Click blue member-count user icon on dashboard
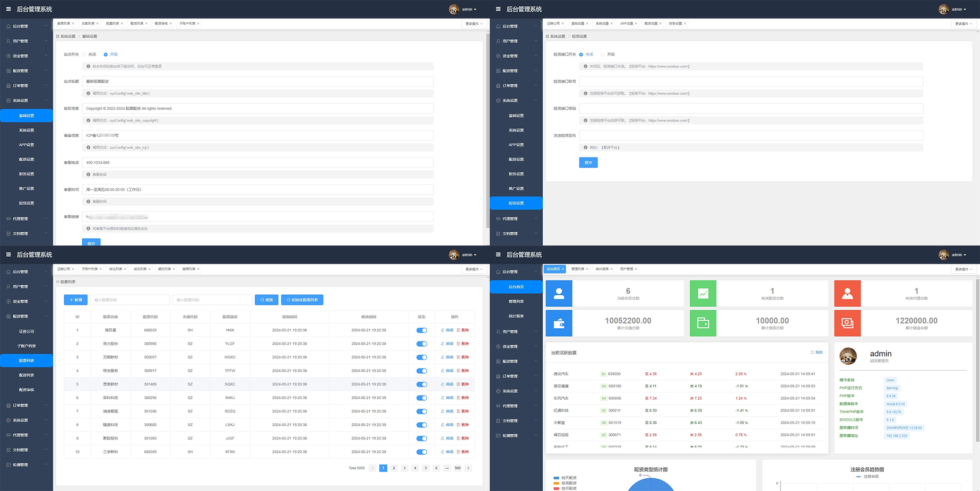The height and width of the screenshot is (491, 980). click(x=559, y=293)
